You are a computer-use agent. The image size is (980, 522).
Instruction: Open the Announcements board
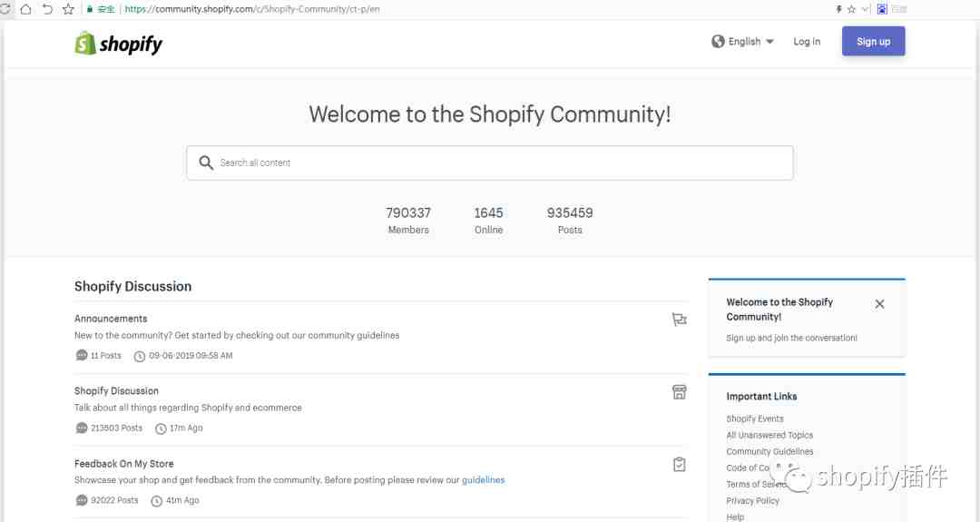[111, 319]
